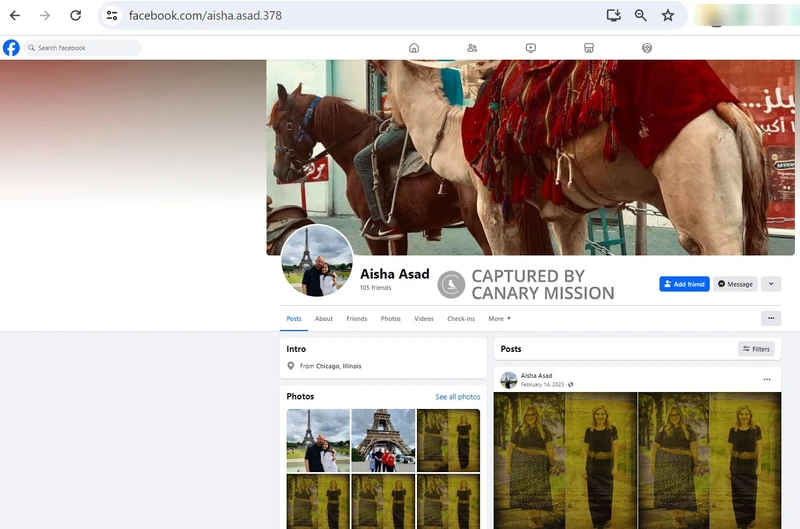Screen dimensions: 800x529
Task: Click the Intro section heading
Action: [x=296, y=349]
